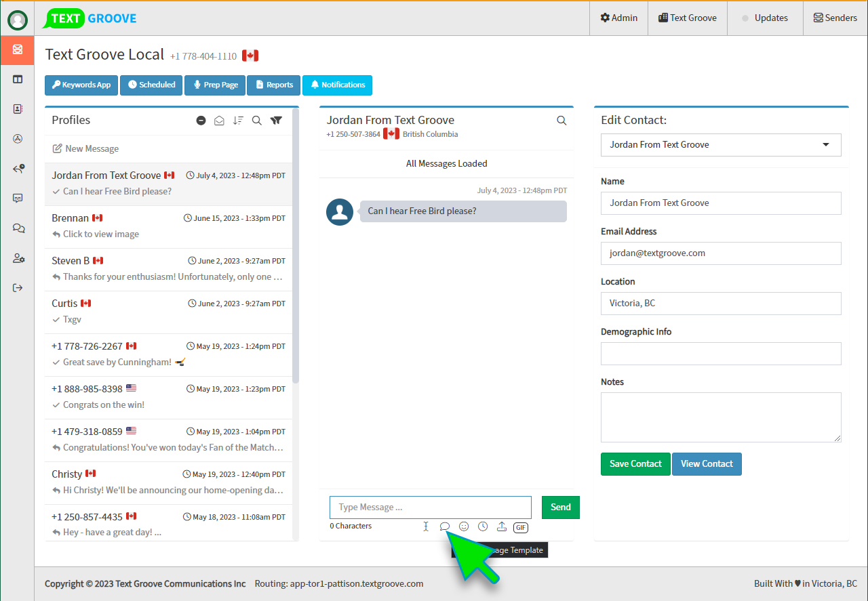Click the search icon in Profiles header
Screen dimensions: 868x601
(x=257, y=121)
